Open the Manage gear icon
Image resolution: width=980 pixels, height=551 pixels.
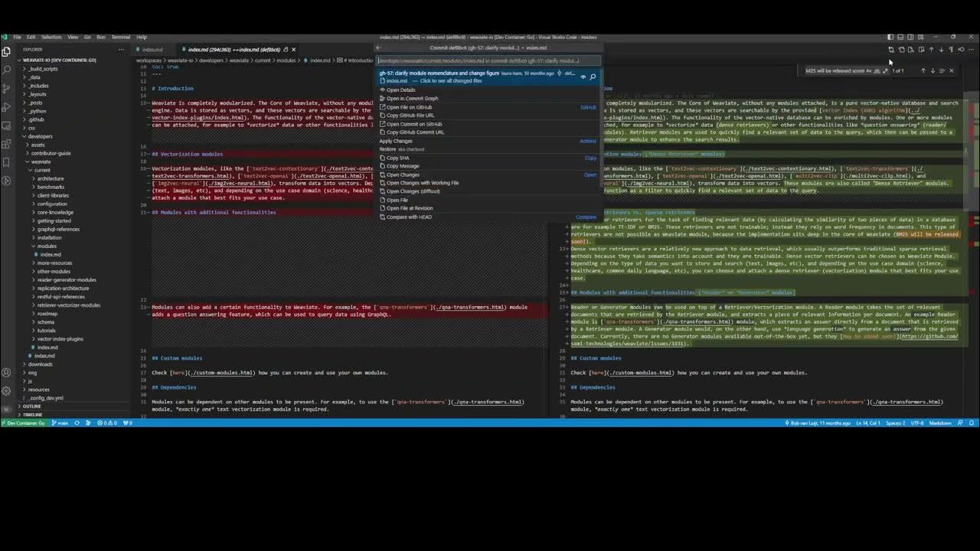click(6, 391)
